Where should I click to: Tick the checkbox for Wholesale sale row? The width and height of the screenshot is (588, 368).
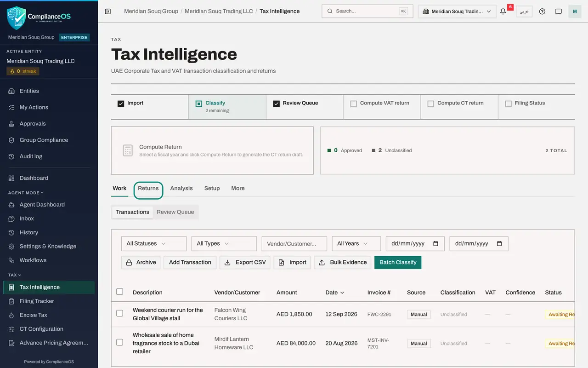pos(120,342)
